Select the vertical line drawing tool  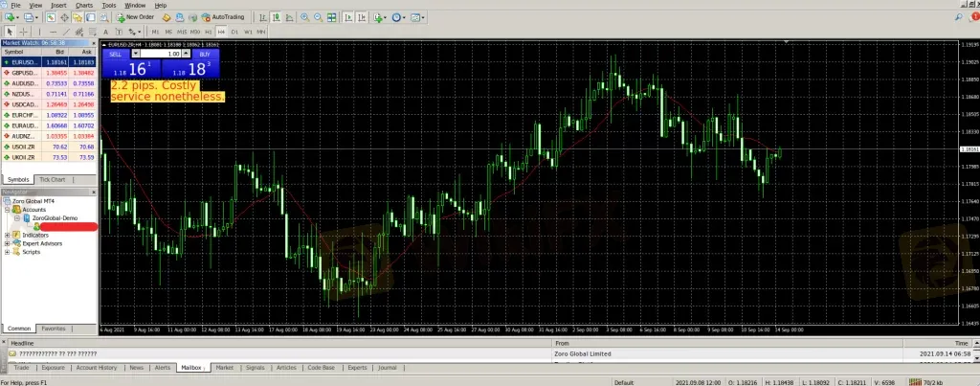39,32
